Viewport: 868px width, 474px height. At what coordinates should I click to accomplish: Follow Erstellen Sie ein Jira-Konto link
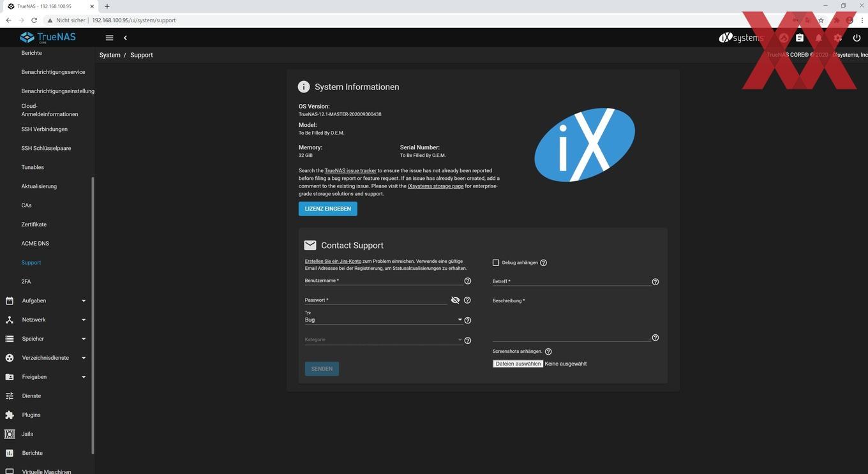(x=333, y=261)
